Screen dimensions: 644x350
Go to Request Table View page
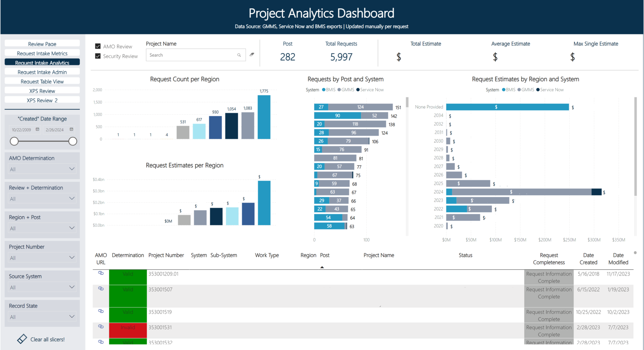click(x=42, y=82)
